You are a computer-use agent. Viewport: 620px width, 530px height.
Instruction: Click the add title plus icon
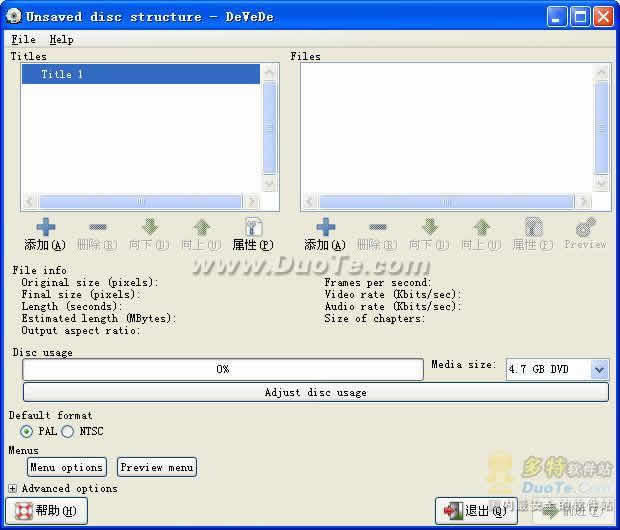click(45, 228)
